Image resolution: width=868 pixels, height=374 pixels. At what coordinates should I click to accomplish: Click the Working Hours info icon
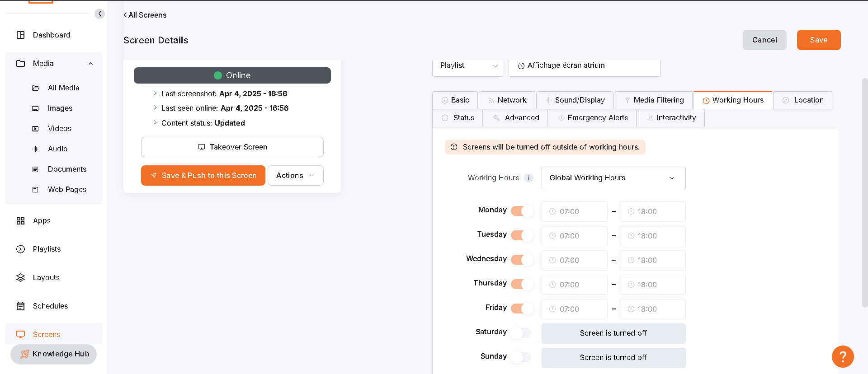point(528,178)
